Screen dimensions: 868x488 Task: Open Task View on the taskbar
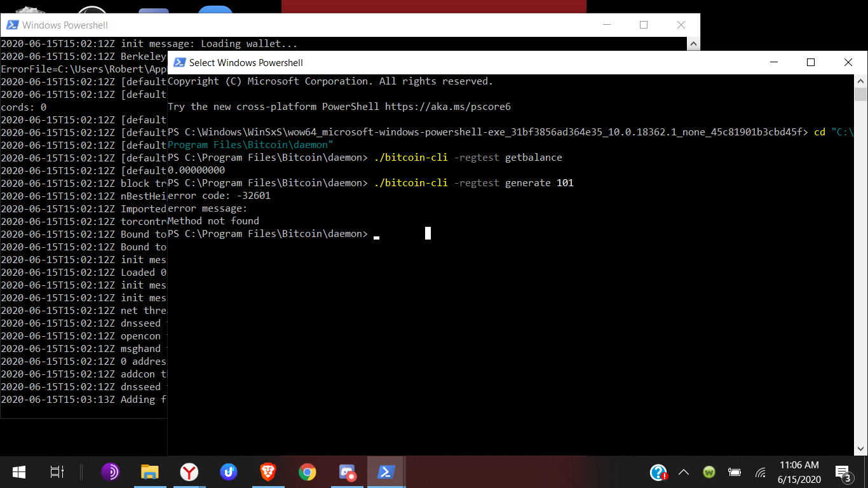[57, 472]
